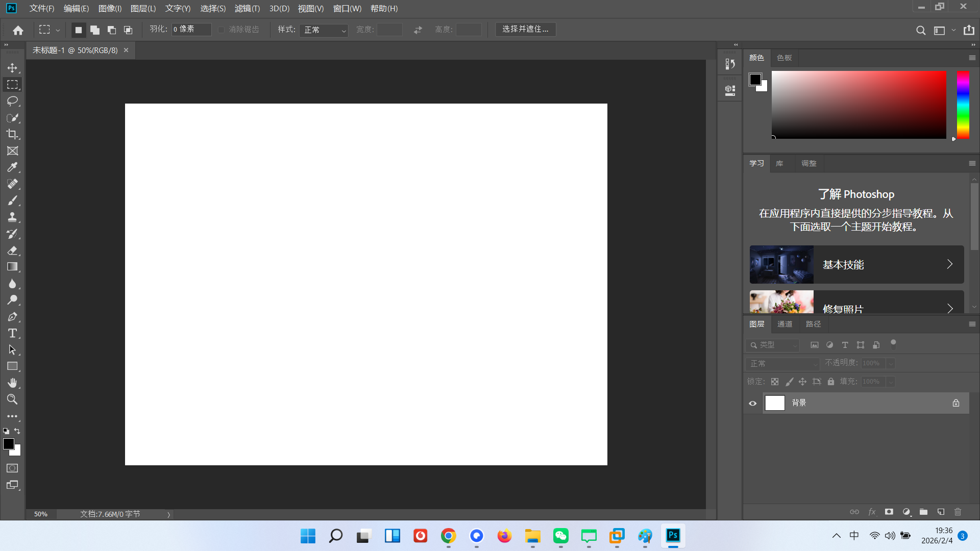
Task: Create a new layer in the Layers panel
Action: point(941,512)
